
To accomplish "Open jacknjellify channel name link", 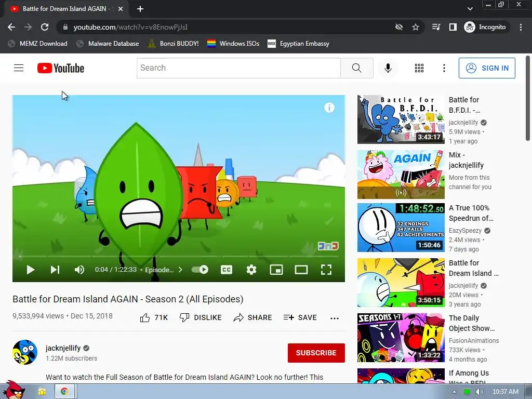I will pyautogui.click(x=63, y=348).
